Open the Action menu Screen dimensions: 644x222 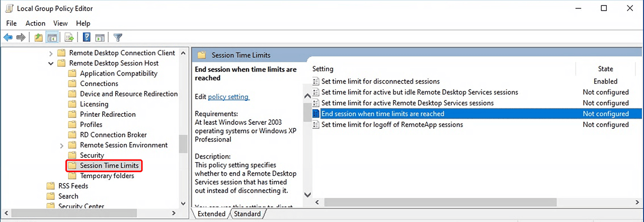35,23
